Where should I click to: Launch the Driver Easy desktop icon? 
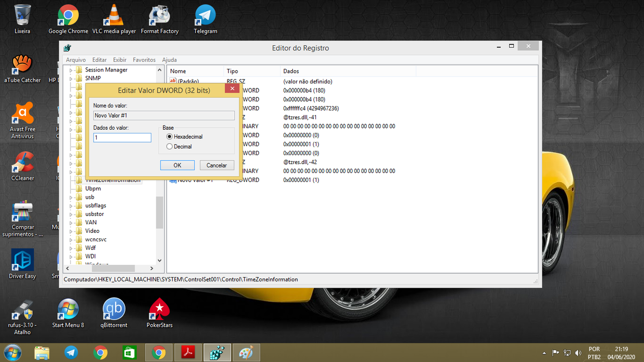(x=22, y=264)
